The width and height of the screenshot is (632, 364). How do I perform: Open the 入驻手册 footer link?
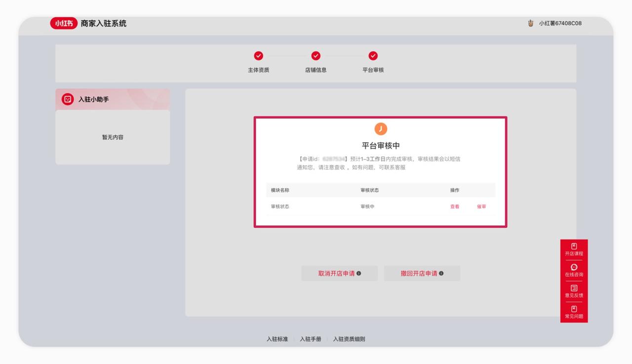click(311, 339)
